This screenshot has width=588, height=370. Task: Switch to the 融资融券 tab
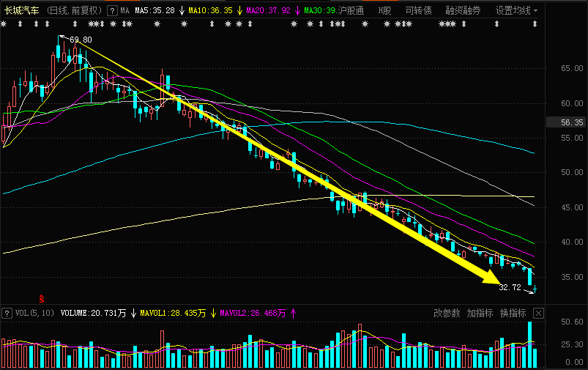[x=463, y=11]
